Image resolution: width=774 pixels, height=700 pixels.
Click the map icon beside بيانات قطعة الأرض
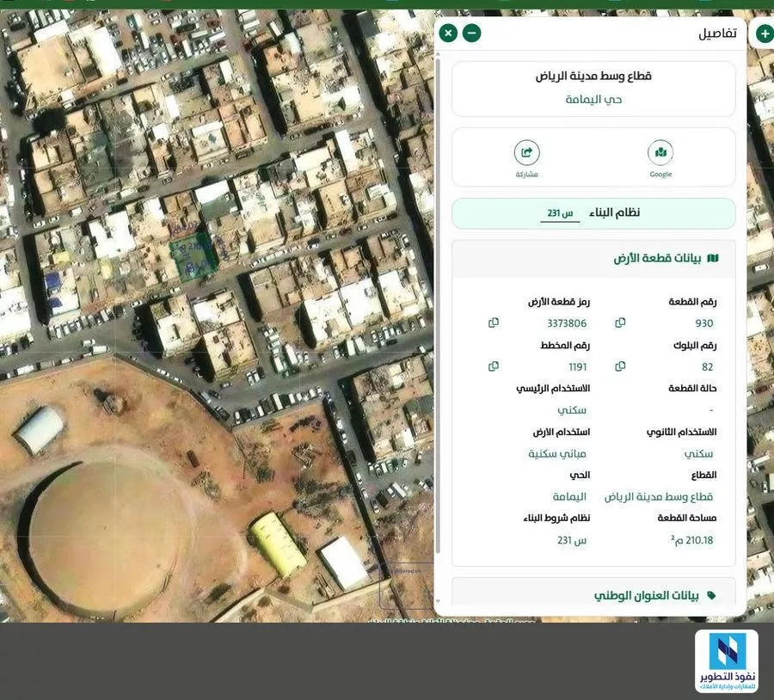pos(712,255)
